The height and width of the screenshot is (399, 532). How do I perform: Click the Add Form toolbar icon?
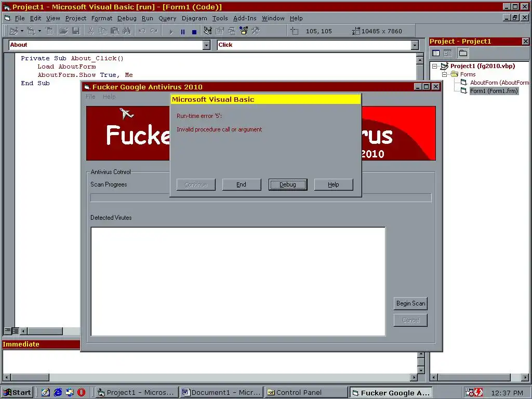click(x=31, y=31)
